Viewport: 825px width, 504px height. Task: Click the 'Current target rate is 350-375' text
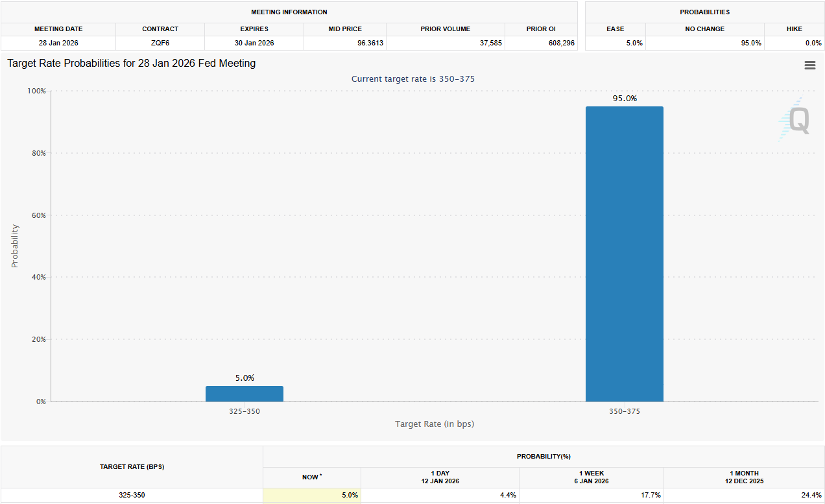413,78
